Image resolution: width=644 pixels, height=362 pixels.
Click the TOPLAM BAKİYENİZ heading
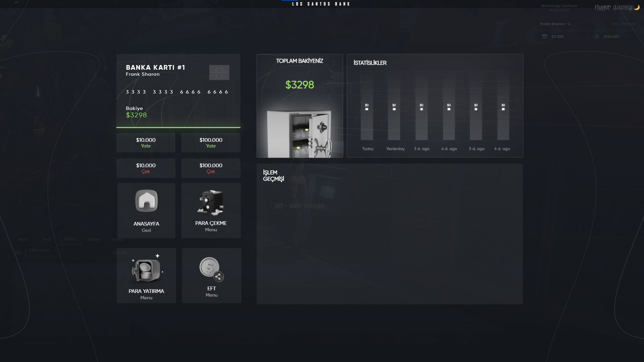(300, 61)
